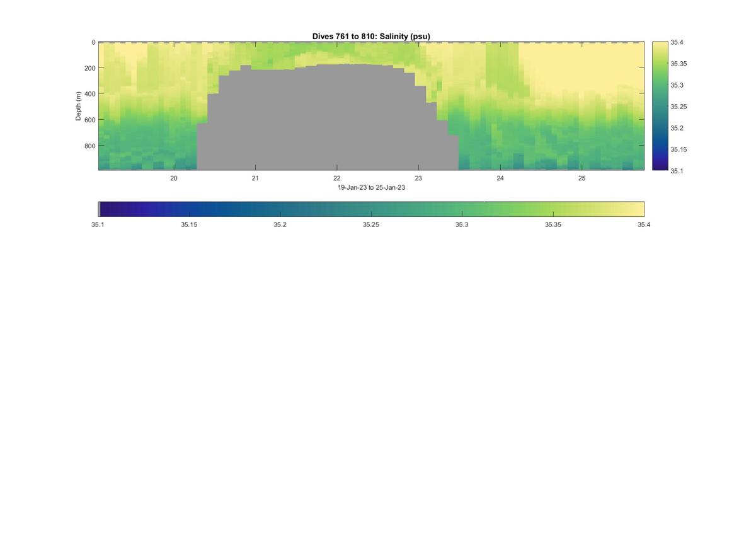756x558 pixels.
Task: Click vertical colorbar label '35.4'
Action: pos(677,43)
